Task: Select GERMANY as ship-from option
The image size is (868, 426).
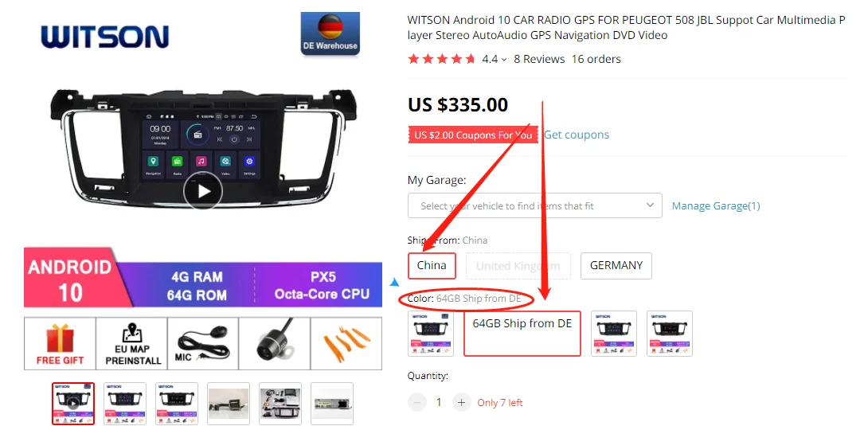Action: [x=616, y=266]
